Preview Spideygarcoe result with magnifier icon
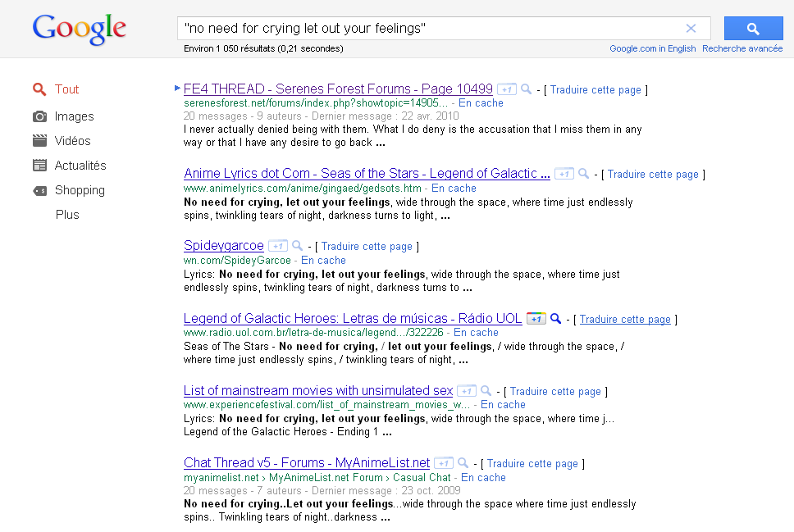Image resolution: width=794 pixels, height=532 pixels. point(297,245)
